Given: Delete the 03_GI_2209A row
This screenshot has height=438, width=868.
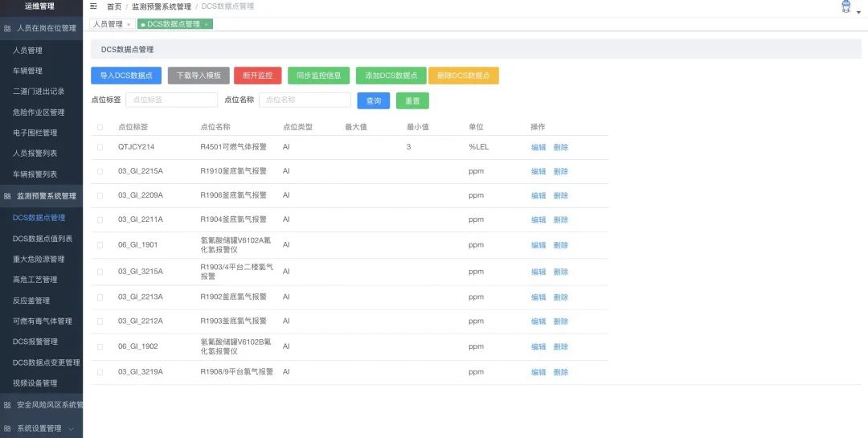Looking at the screenshot, I should point(561,195).
